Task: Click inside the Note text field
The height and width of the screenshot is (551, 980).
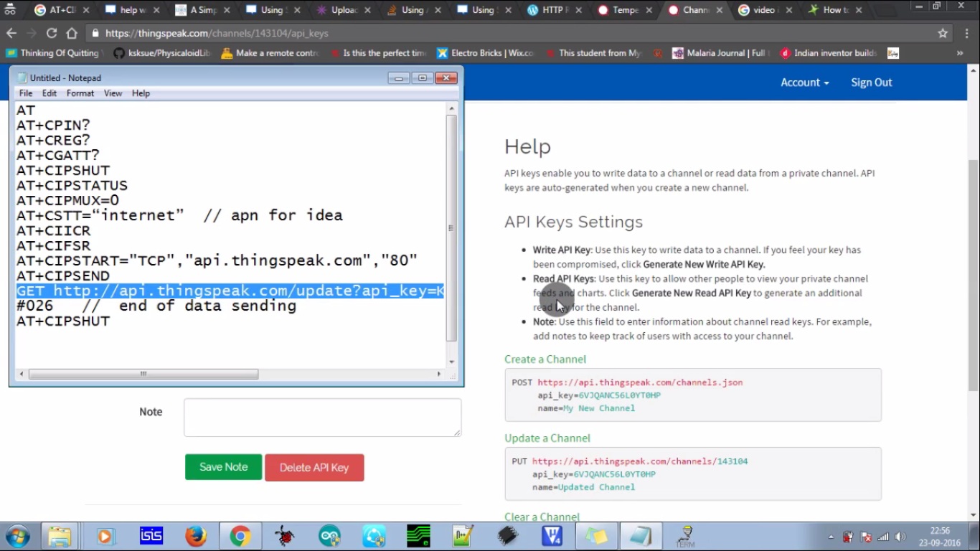Action: (322, 418)
